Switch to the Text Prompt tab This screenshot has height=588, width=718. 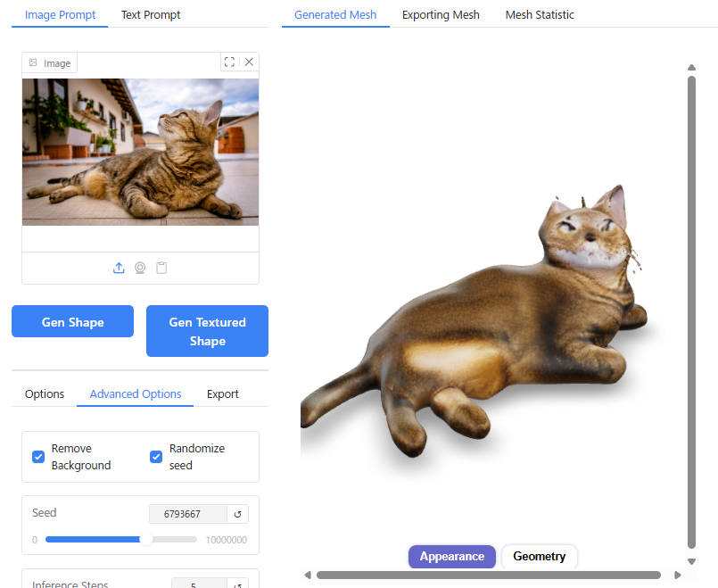[151, 15]
